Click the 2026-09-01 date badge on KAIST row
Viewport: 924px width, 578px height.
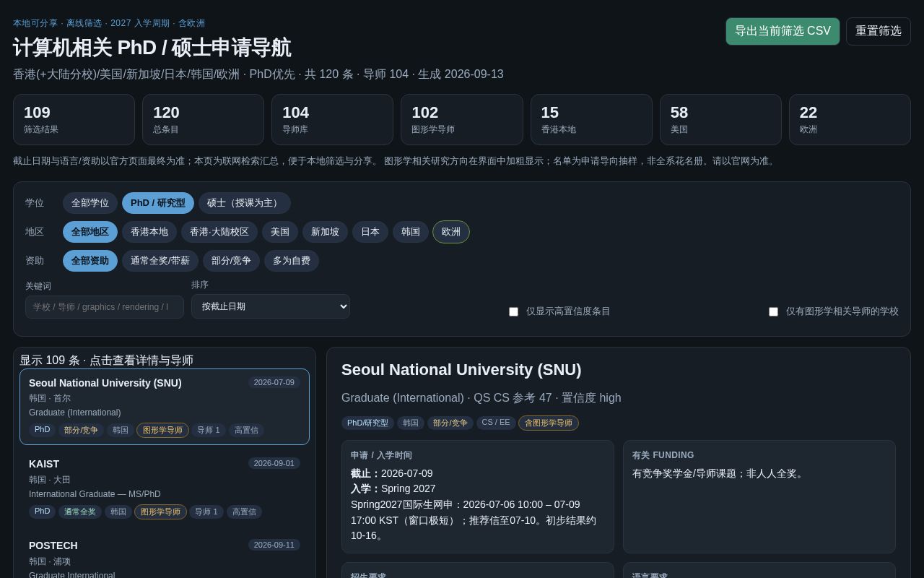(x=274, y=463)
